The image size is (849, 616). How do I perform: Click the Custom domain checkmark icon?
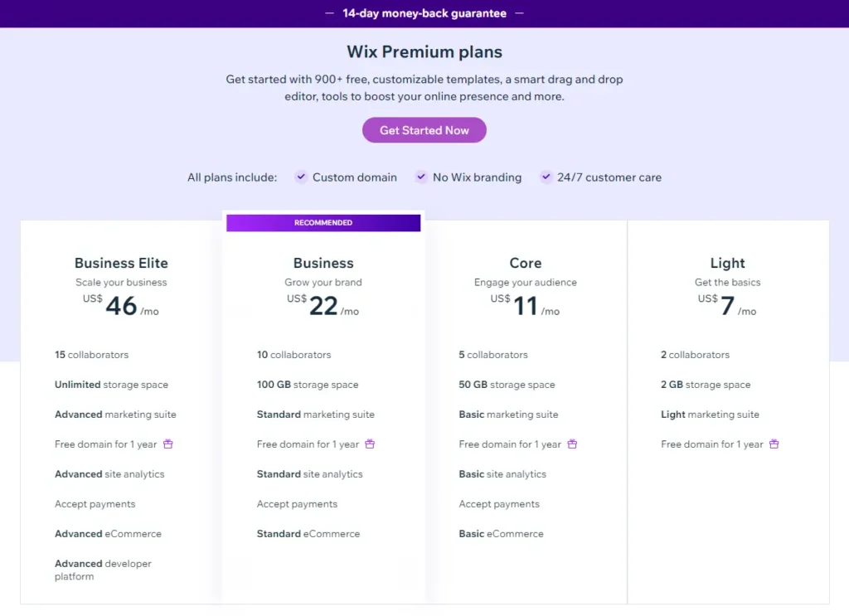(x=301, y=177)
